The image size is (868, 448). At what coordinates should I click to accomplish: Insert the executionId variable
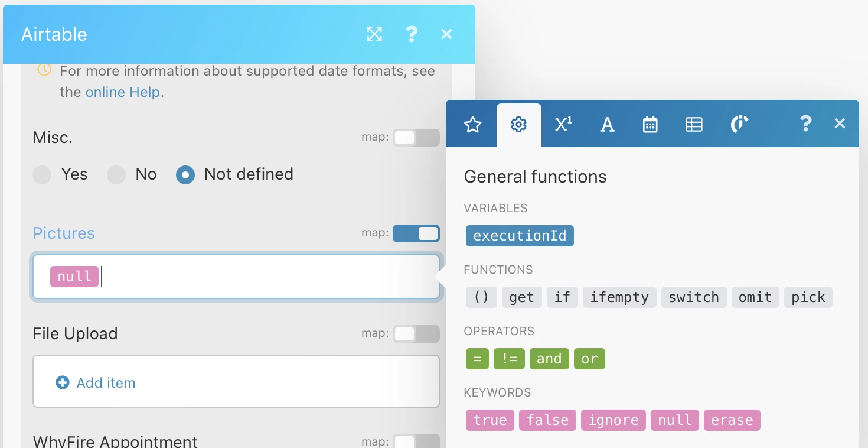(520, 236)
